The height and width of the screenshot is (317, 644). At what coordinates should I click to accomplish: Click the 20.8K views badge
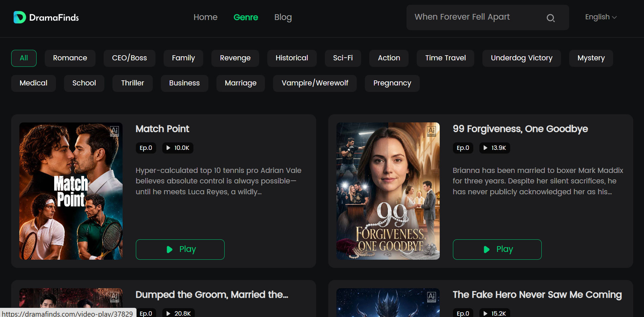pyautogui.click(x=178, y=313)
